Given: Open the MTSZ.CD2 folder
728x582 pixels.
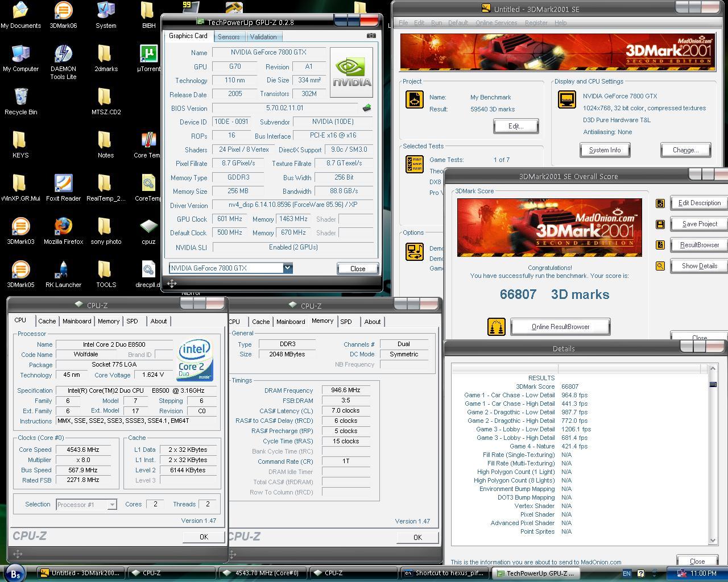Looking at the screenshot, I should [106, 102].
